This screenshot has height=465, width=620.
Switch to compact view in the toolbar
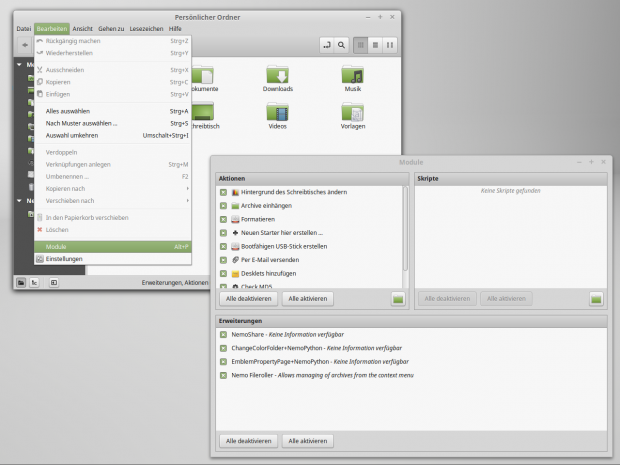pyautogui.click(x=389, y=46)
